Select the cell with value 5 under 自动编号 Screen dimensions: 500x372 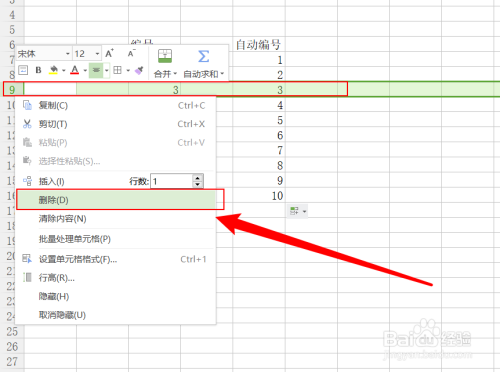(x=259, y=120)
